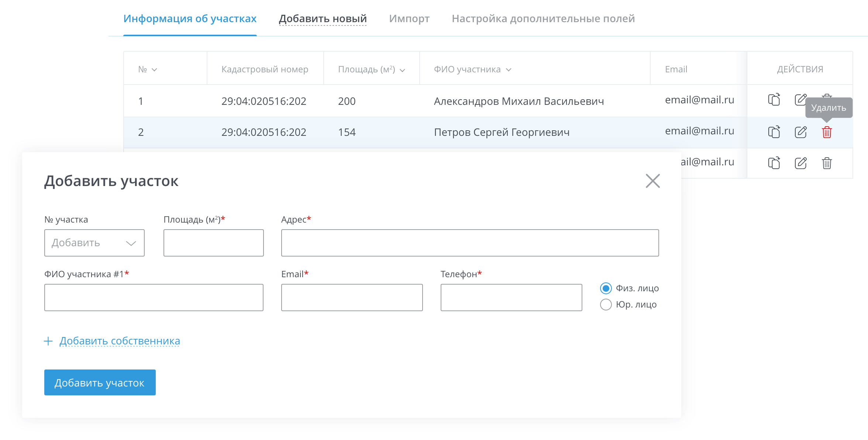Sort by the № column
The image size is (868, 440).
point(148,69)
